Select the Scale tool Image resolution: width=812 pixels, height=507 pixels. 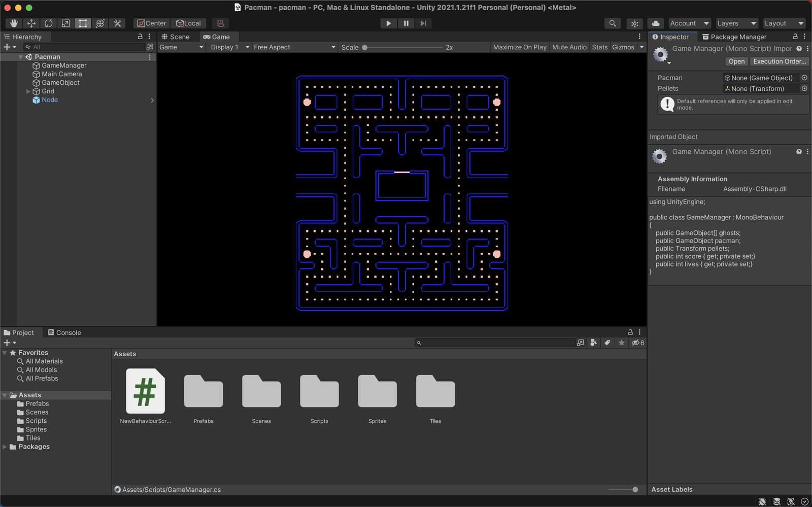click(65, 23)
